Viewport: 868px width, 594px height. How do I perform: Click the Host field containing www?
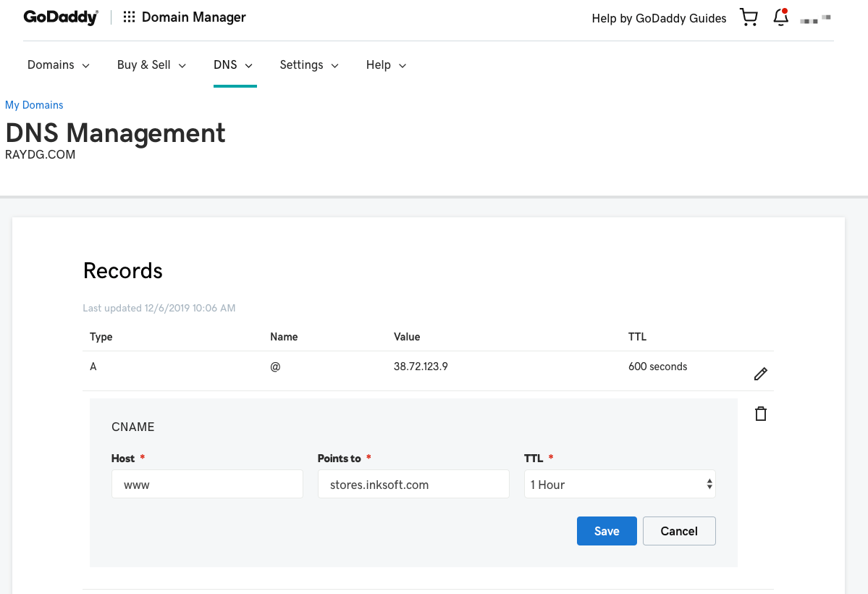click(x=207, y=485)
